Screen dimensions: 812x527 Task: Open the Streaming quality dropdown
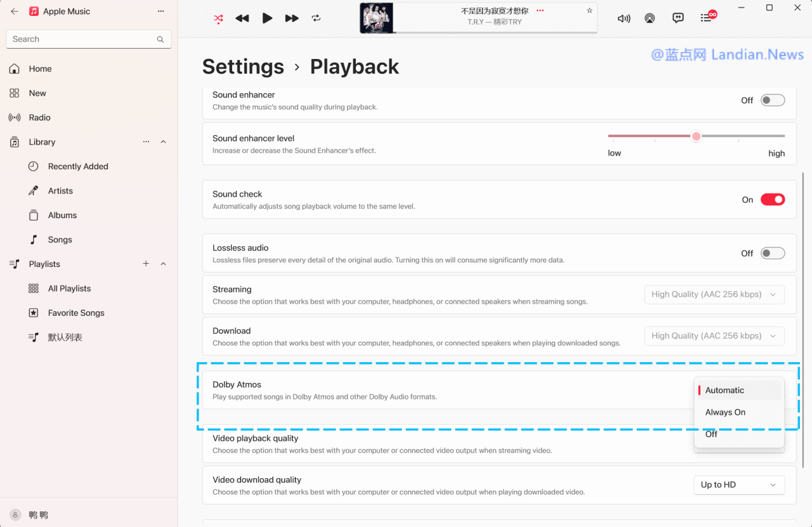pyautogui.click(x=714, y=294)
